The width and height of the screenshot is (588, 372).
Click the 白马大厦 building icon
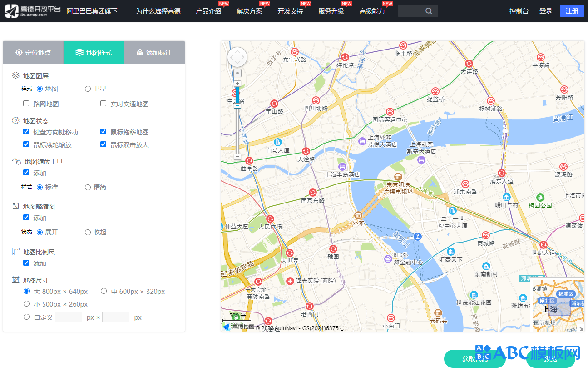278,142
